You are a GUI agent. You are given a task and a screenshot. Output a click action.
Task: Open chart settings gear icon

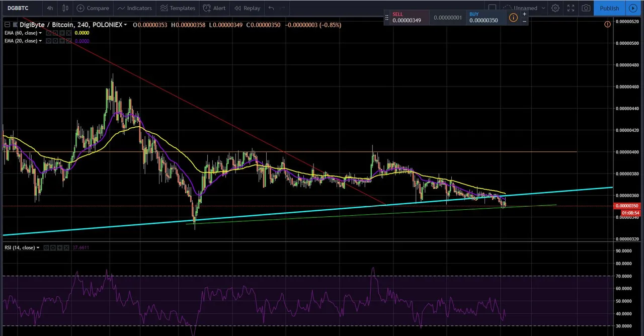click(555, 8)
